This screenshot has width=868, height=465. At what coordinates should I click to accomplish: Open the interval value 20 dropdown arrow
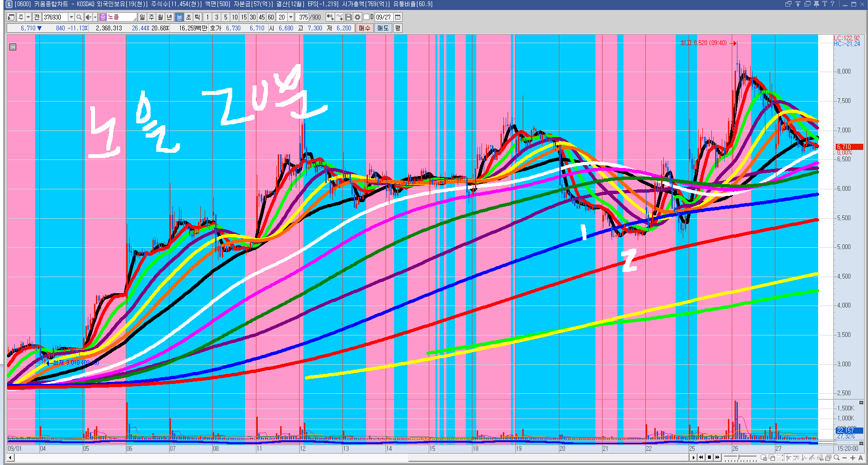pos(291,17)
